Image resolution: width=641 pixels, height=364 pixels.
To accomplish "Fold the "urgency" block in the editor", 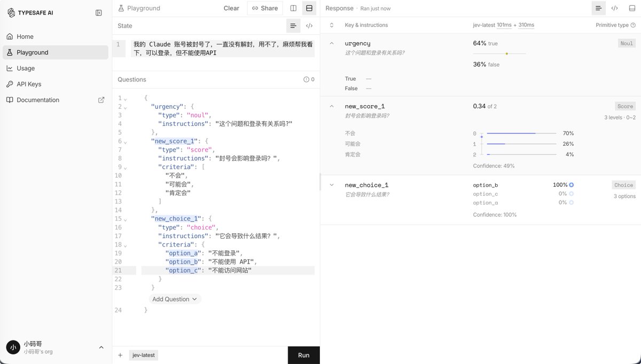I will [x=126, y=107].
